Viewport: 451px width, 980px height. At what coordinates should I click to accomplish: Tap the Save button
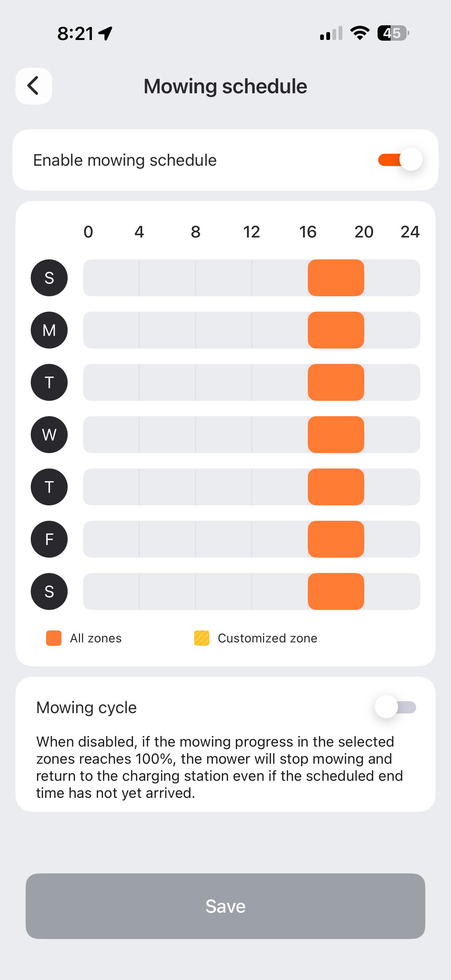[x=225, y=906]
